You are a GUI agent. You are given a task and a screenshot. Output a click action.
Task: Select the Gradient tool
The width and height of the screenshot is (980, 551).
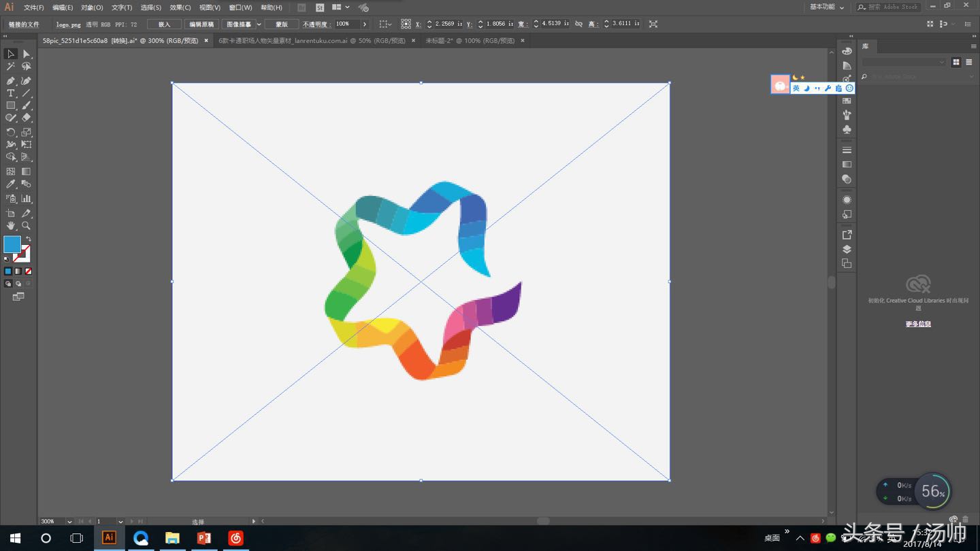click(27, 171)
